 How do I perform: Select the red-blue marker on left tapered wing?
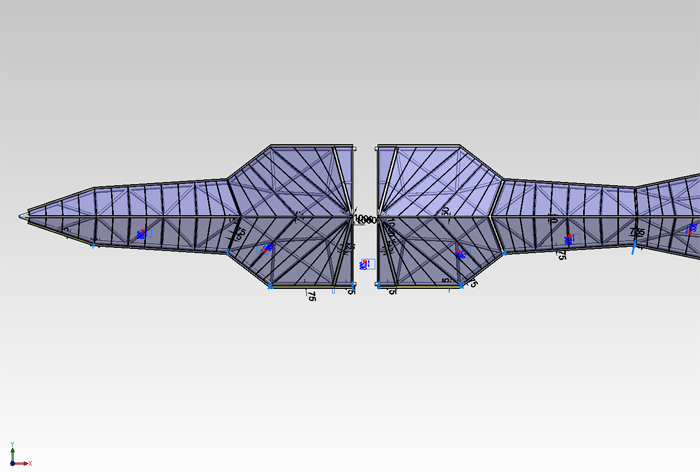pyautogui.click(x=141, y=234)
